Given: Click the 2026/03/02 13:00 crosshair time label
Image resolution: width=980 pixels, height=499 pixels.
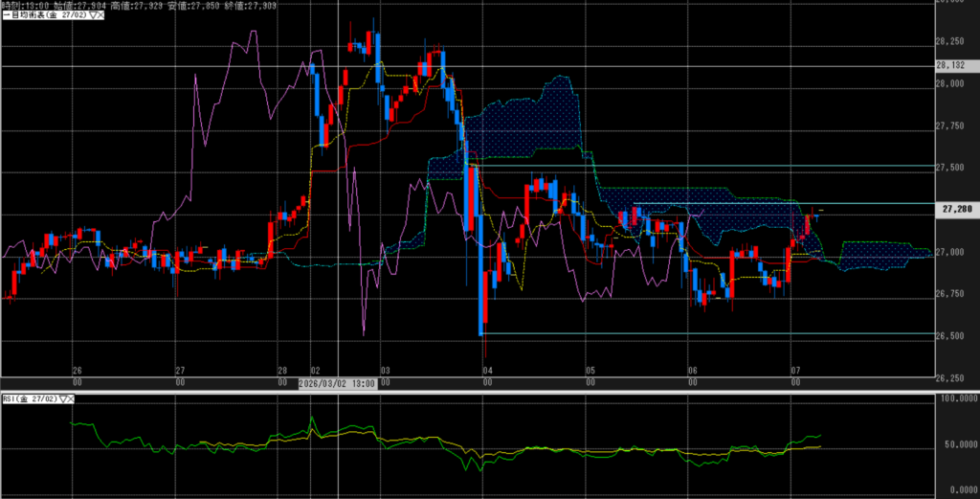Looking at the screenshot, I should (x=338, y=383).
